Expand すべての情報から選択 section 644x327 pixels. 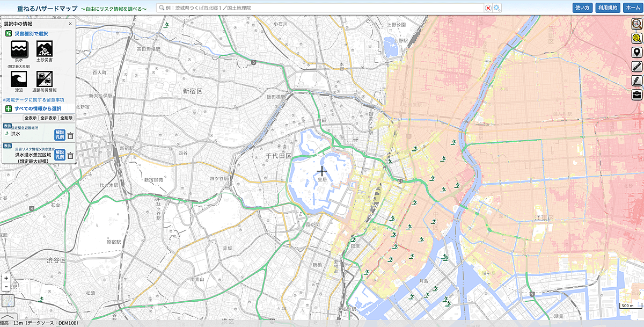coord(38,108)
